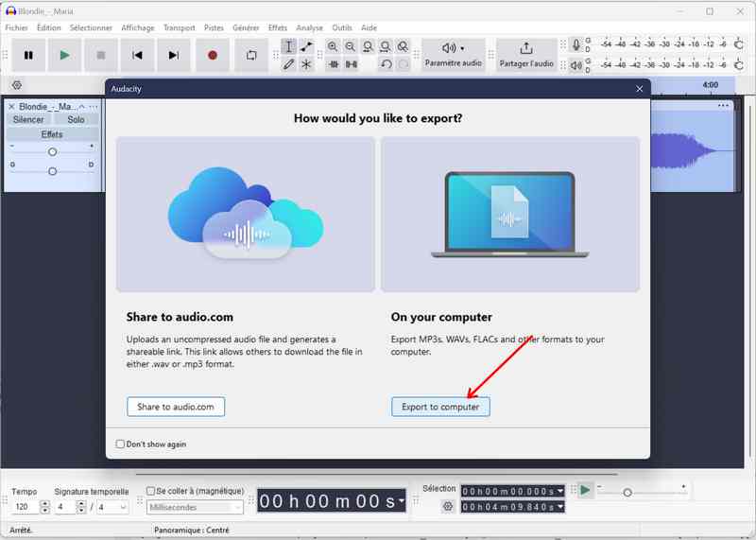Screen dimensions: 756x540
Task: Open the track Effets panel button
Action: [x=53, y=134]
